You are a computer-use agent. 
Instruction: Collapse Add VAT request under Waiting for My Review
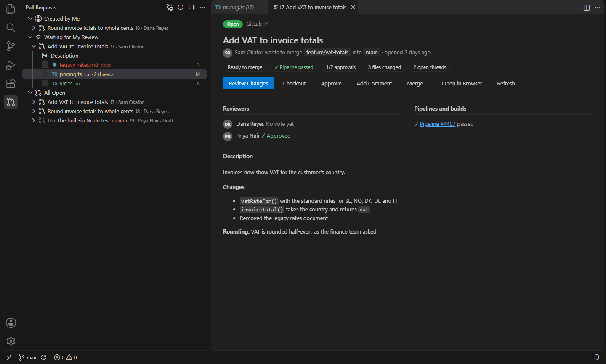(34, 46)
